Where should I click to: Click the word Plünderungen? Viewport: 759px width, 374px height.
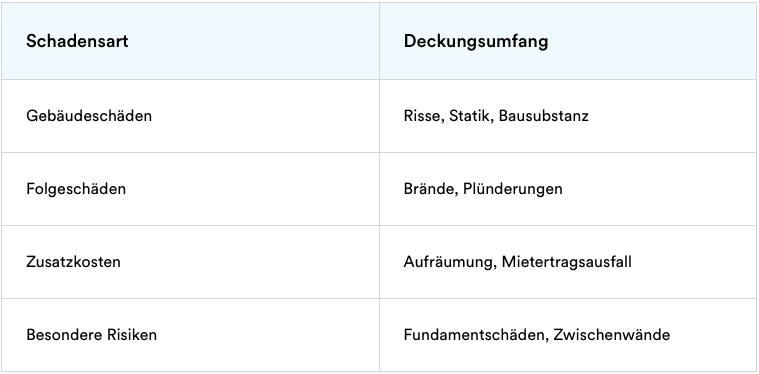513,189
